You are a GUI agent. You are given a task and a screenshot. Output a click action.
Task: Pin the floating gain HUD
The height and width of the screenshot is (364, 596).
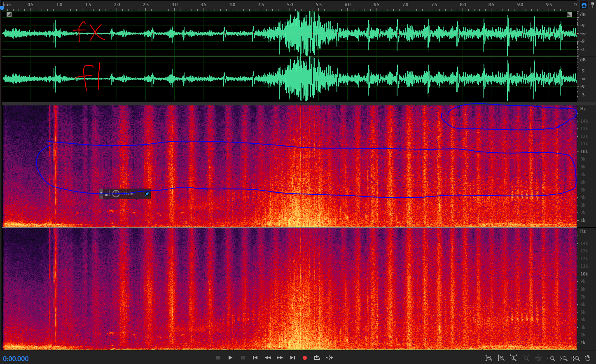[147, 194]
